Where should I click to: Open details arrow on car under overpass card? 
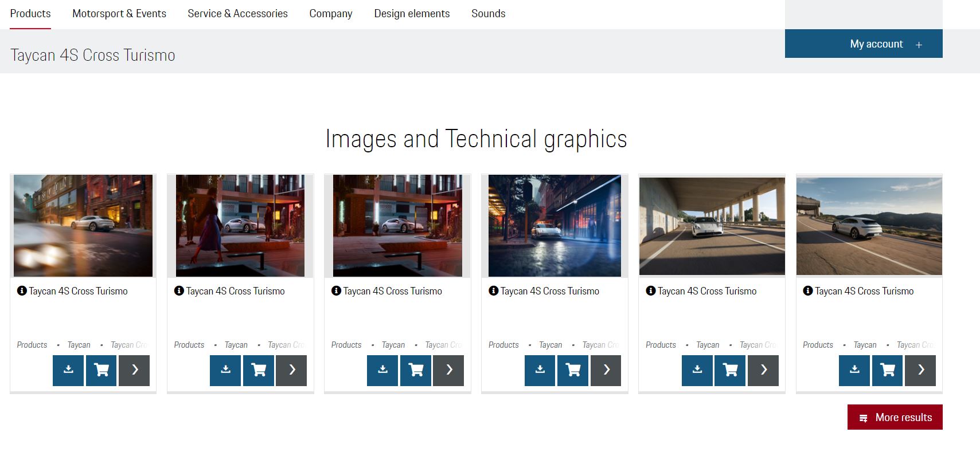coord(763,370)
